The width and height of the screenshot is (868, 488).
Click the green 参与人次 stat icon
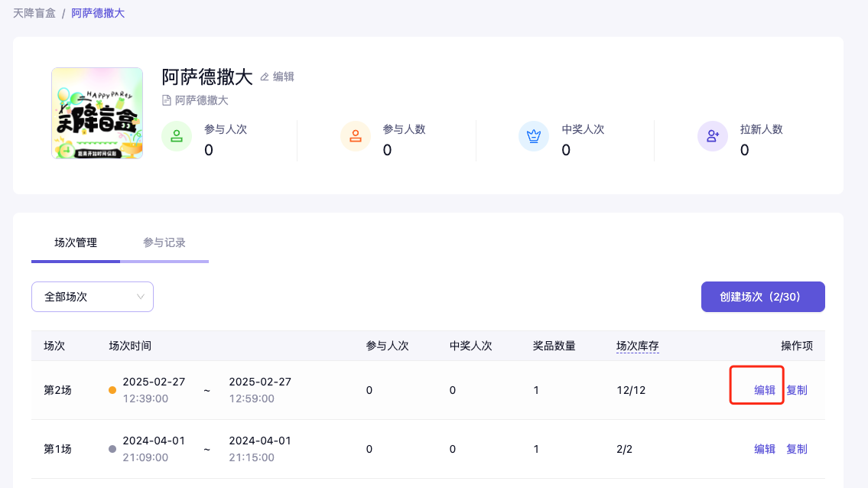coord(177,137)
